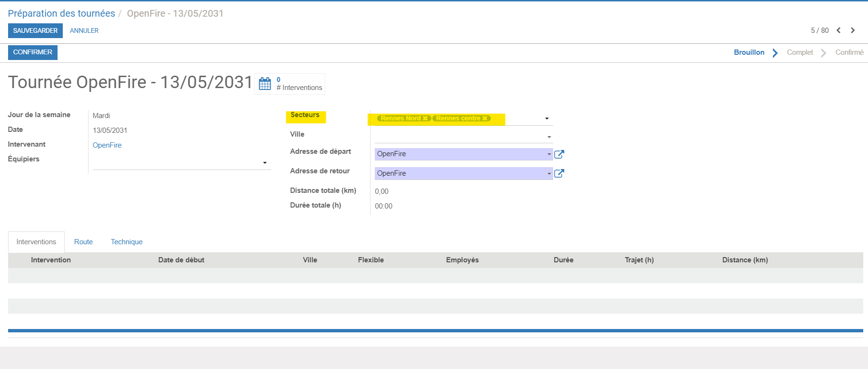Screen dimensions: 868x369
Task: Sort by Date de début column
Action: (x=181, y=260)
